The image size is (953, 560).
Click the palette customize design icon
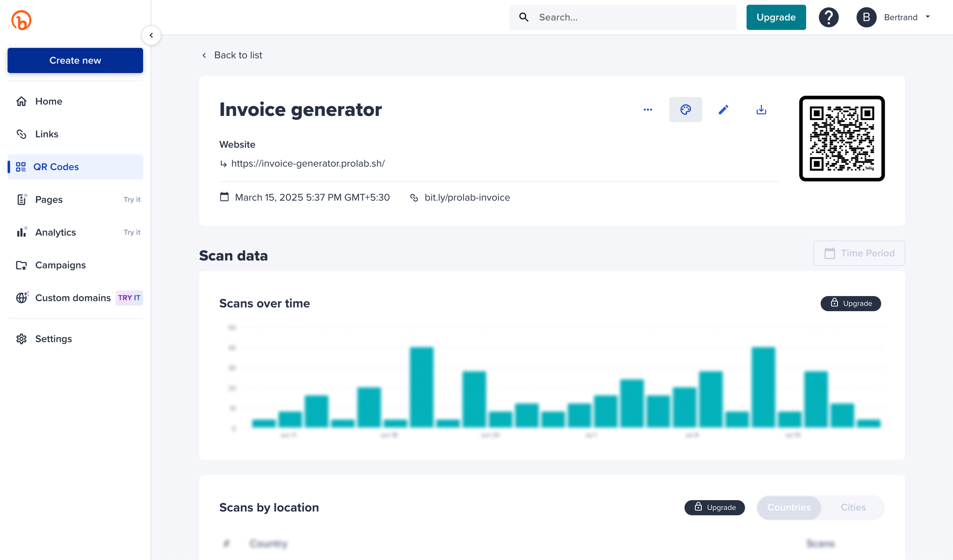[685, 110]
